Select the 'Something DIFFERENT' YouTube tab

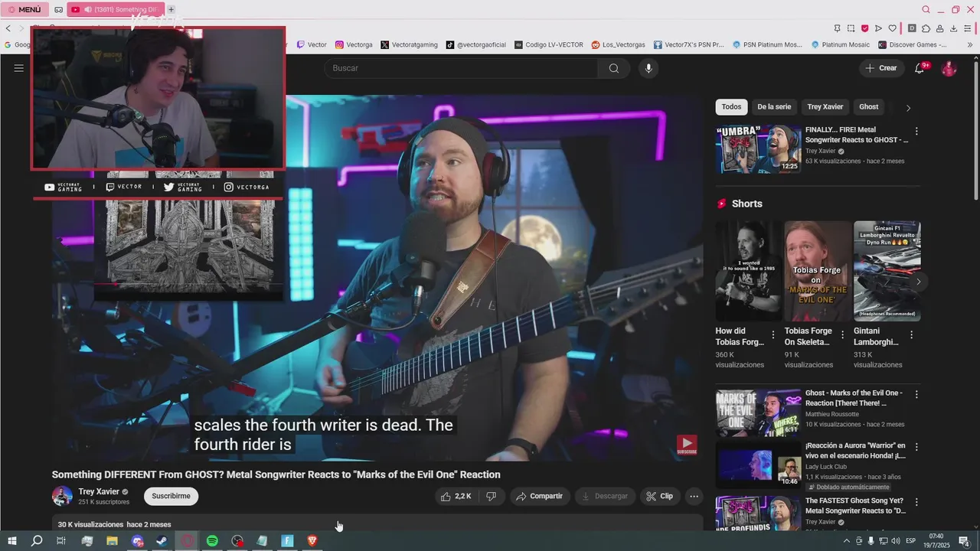115,9
